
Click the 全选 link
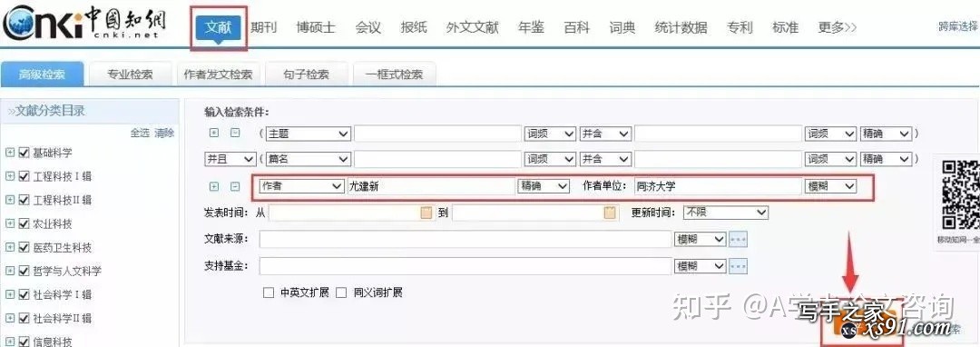140,134
